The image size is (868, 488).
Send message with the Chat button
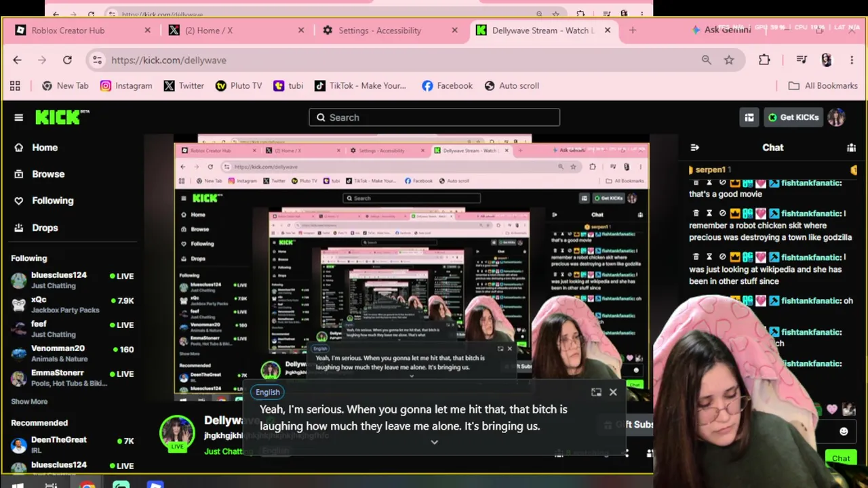tap(841, 458)
